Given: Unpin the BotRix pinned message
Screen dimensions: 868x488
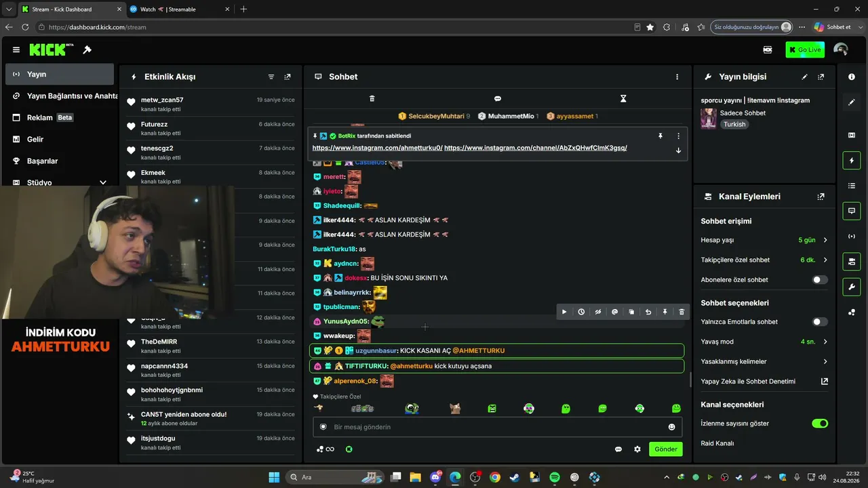Looking at the screenshot, I should click(660, 136).
